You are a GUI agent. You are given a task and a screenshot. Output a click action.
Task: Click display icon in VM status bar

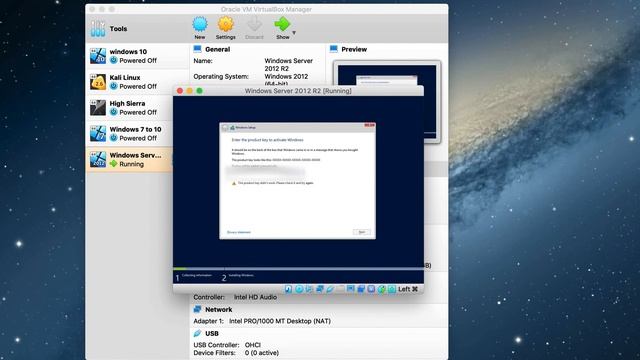(x=351, y=289)
